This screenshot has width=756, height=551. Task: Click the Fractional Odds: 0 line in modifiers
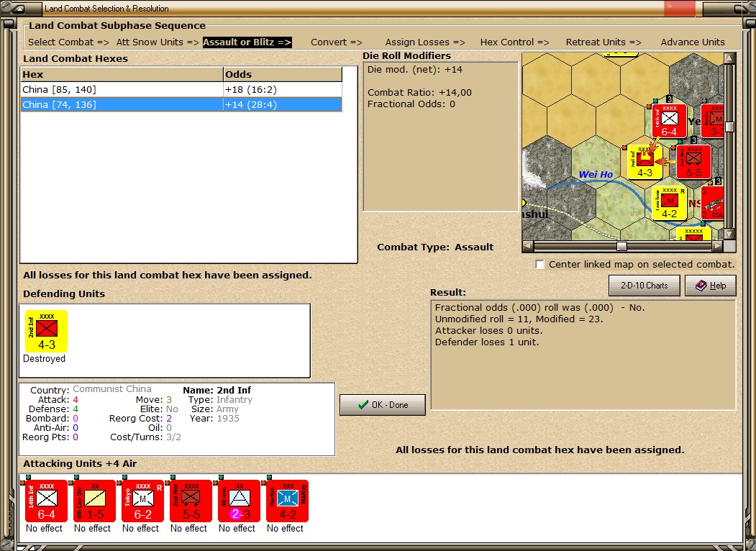(x=411, y=104)
